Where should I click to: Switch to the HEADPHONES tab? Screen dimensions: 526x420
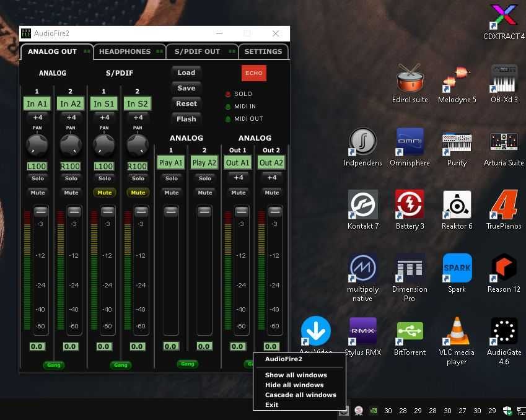coord(125,51)
